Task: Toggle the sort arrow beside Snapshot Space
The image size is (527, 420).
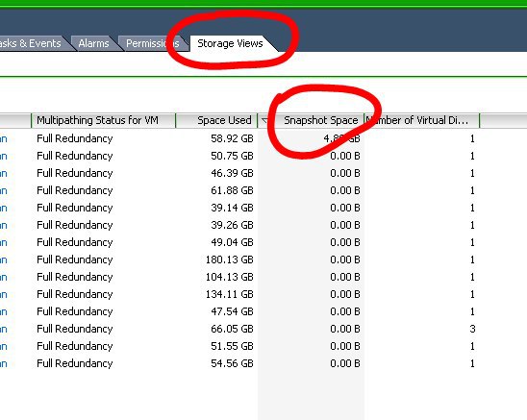Action: click(264, 120)
